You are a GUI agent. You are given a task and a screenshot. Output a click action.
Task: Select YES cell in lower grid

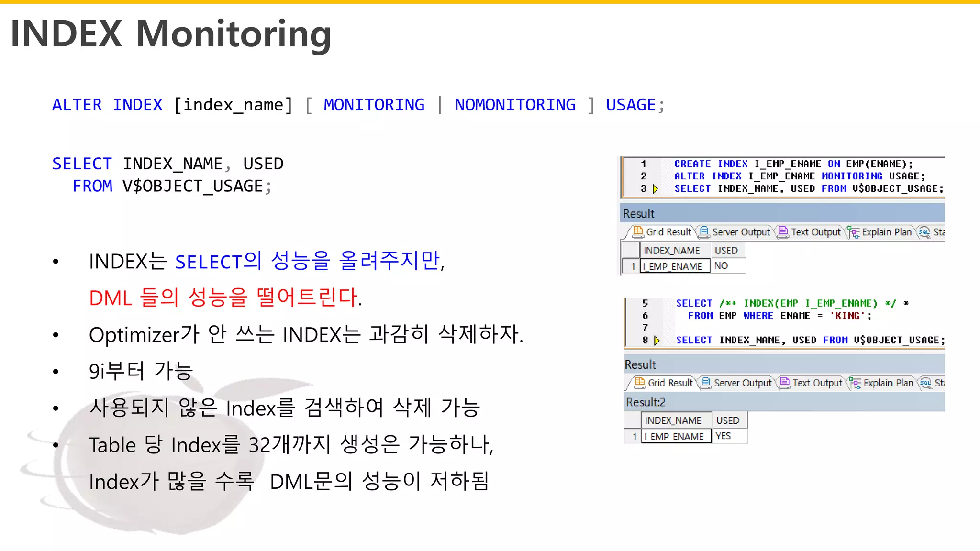[729, 436]
